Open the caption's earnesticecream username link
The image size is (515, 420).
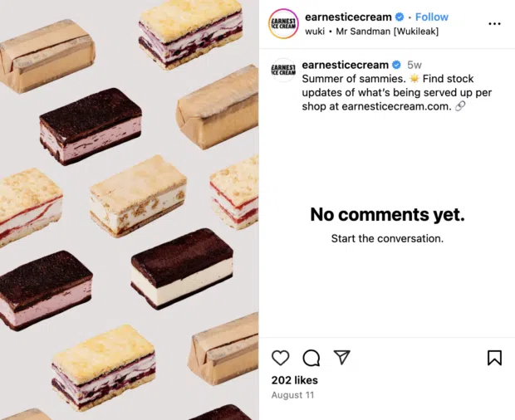[346, 65]
